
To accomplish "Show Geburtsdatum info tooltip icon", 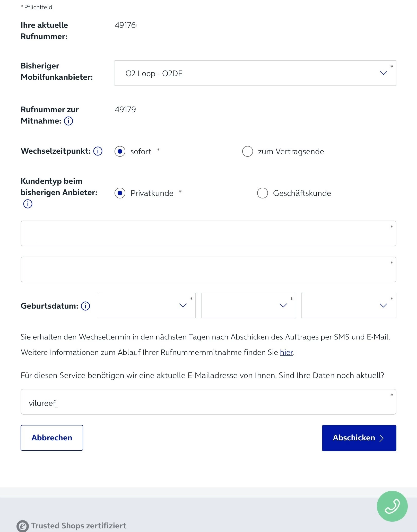I will (85, 306).
